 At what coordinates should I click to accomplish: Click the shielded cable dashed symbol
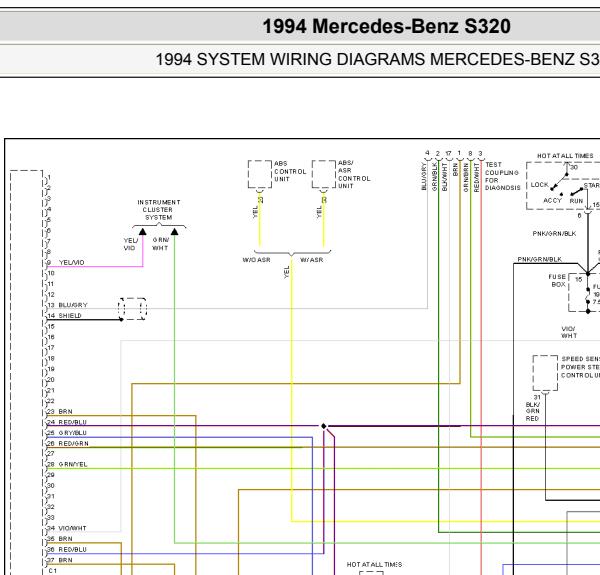[x=132, y=309]
